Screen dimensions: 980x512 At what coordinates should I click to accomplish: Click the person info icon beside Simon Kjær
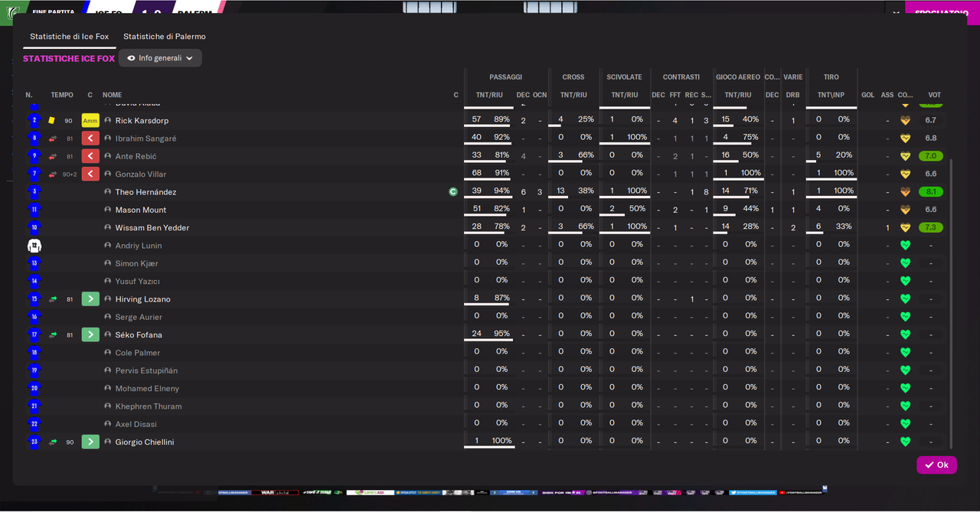pyautogui.click(x=108, y=263)
